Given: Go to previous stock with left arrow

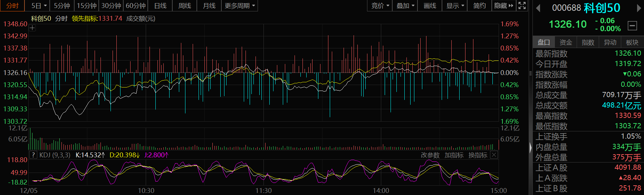Looking at the screenshot, I should [x=538, y=8].
